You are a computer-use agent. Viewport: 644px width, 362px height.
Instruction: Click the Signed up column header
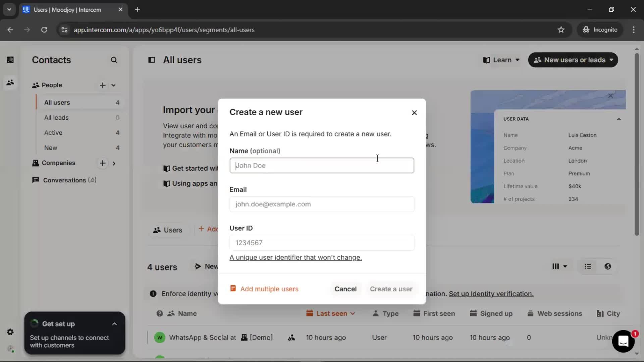click(491, 313)
